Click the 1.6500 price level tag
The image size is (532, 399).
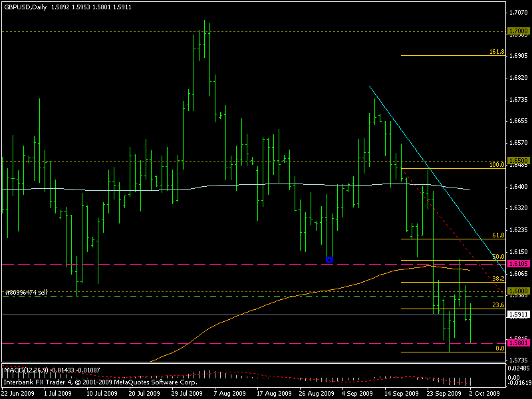click(517, 161)
